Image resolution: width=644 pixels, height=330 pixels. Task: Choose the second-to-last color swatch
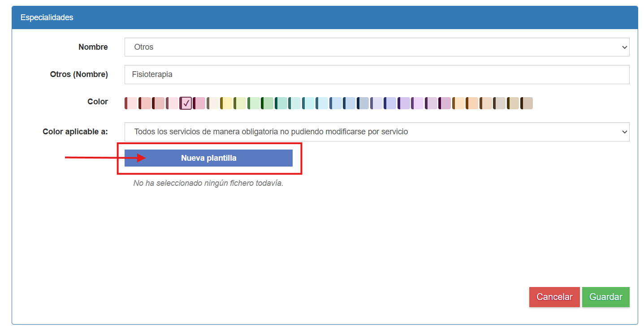[513, 103]
